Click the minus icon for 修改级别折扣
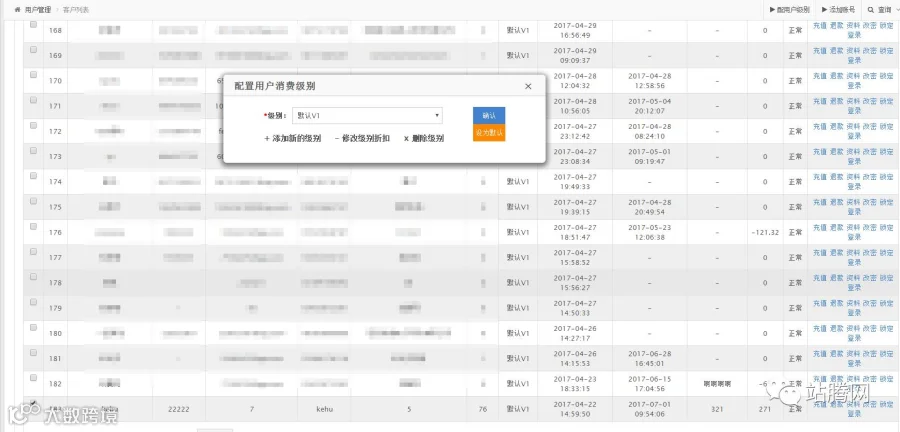The width and height of the screenshot is (900, 432). 337,139
